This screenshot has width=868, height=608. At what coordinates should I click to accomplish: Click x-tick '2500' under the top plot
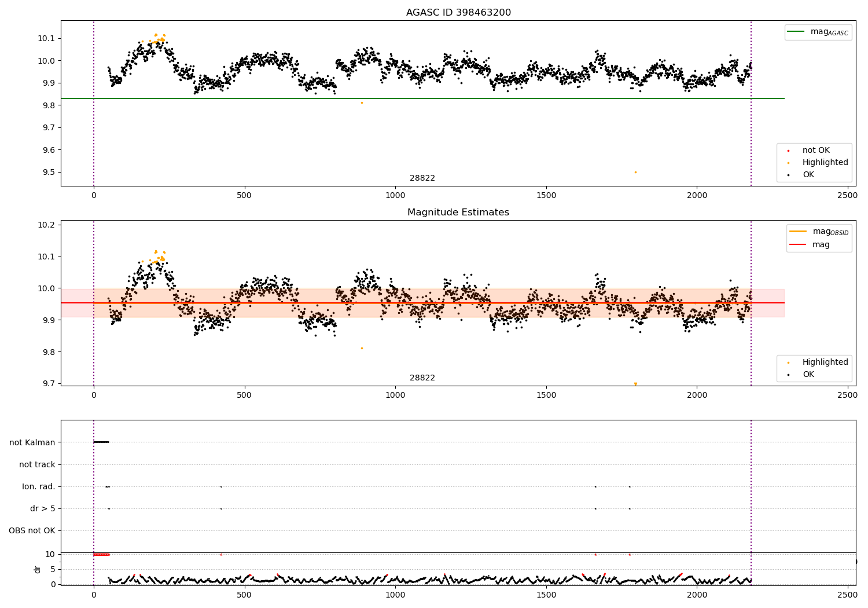[x=848, y=196]
